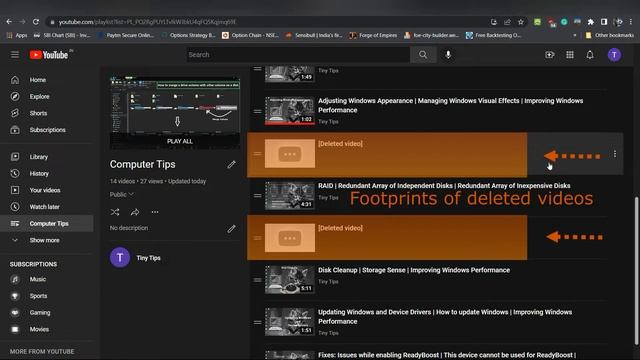
Task: Open the YouTube apps grid
Action: click(x=570, y=55)
